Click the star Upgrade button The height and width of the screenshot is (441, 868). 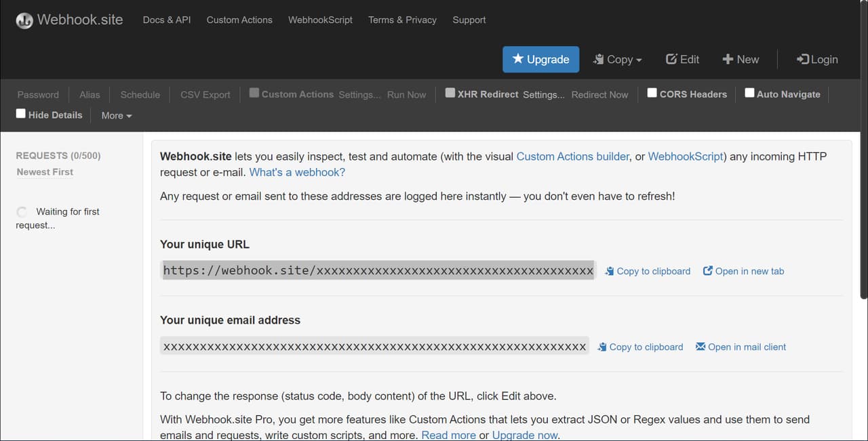[540, 59]
